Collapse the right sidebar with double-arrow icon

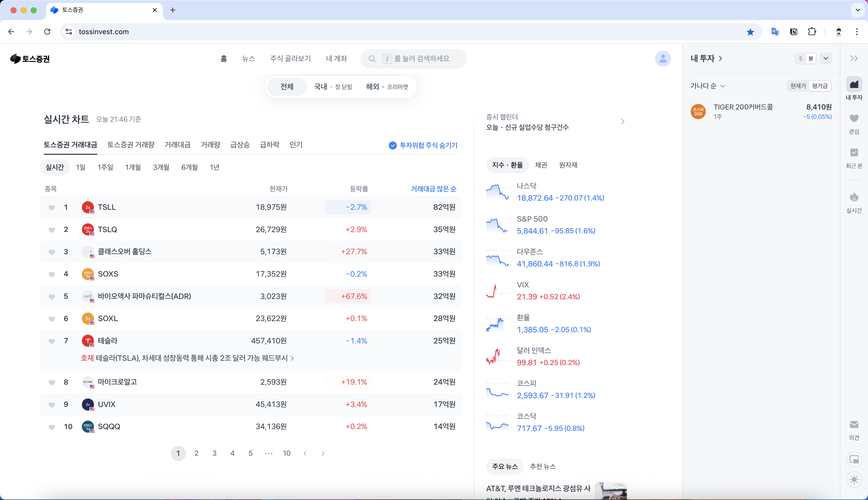coord(854,58)
